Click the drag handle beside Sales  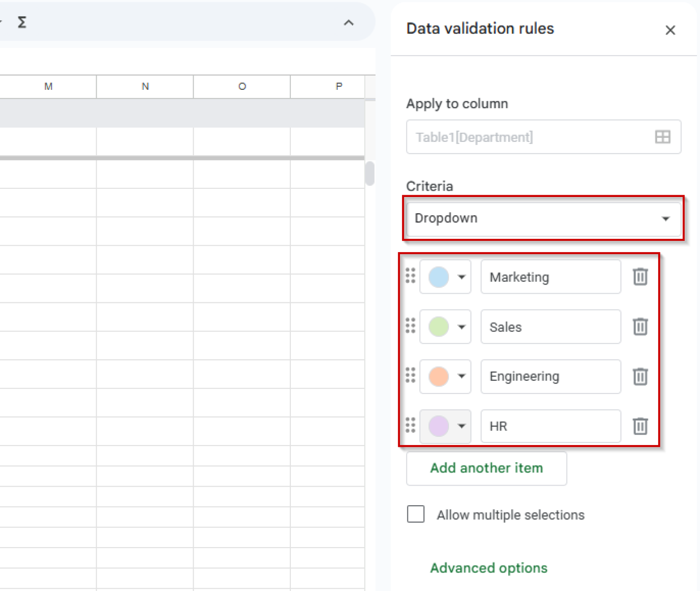(410, 327)
